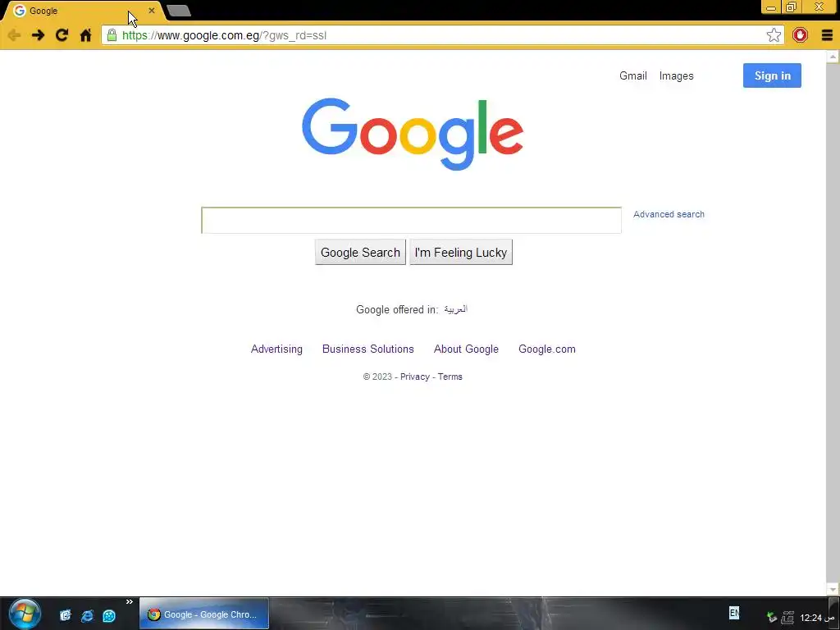Click the forward navigation arrow
Screen dimensions: 840x630
click(38, 35)
